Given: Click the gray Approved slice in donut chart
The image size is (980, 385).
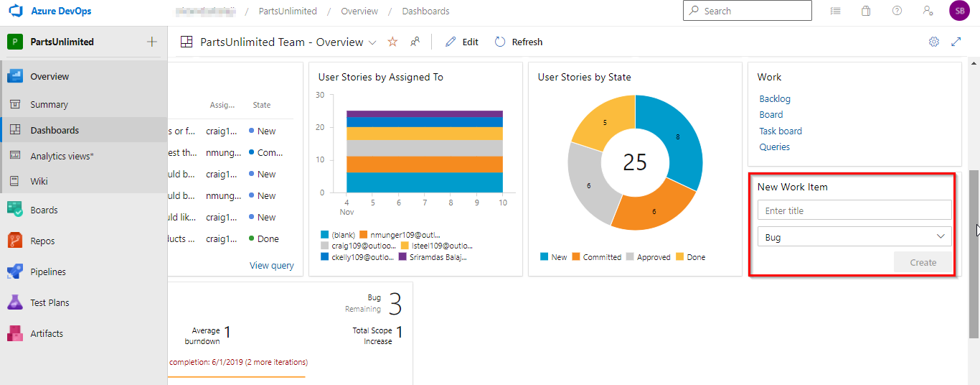Looking at the screenshot, I should tap(590, 184).
